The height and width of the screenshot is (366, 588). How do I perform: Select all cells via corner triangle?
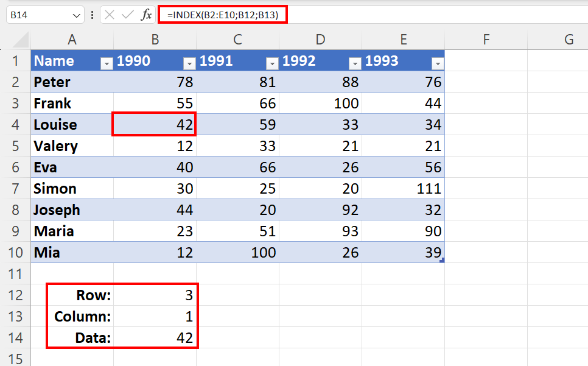21,40
